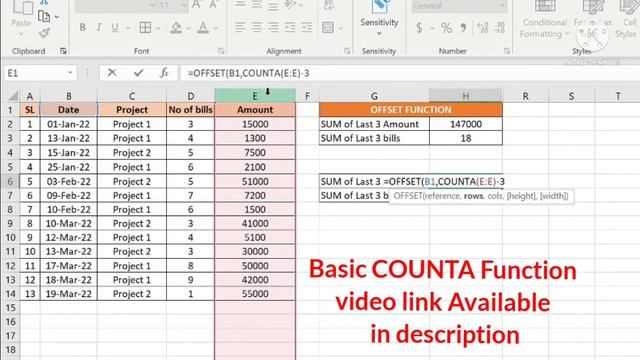
Task: Apply Comma Style format
Action: (x=463, y=28)
